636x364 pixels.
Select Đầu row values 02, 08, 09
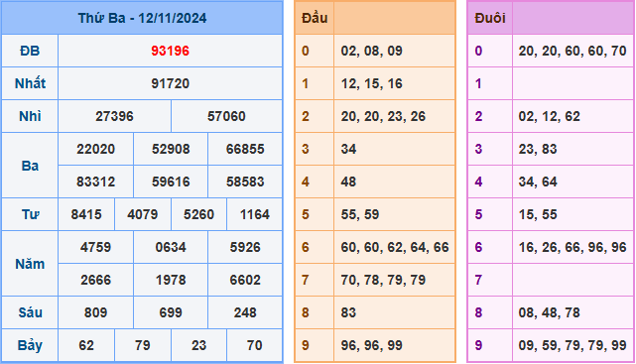pyautogui.click(x=371, y=51)
